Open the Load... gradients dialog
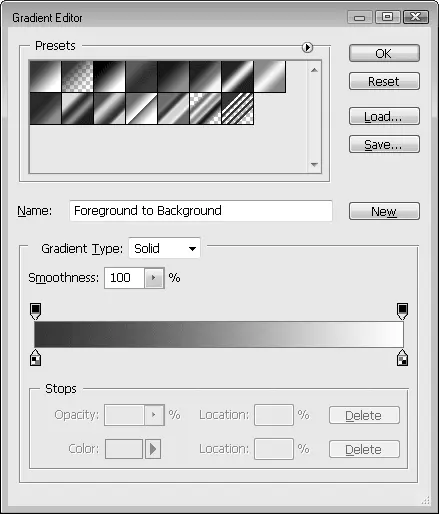The image size is (439, 514). pos(384,116)
